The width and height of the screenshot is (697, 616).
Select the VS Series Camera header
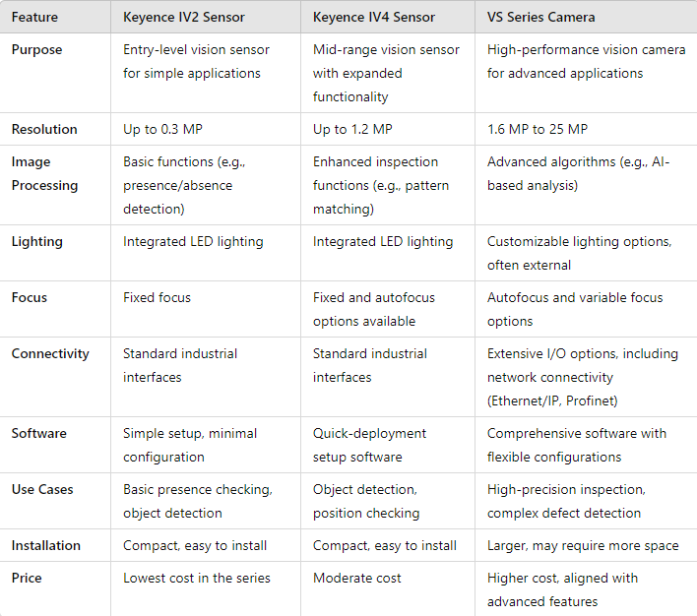(x=540, y=17)
